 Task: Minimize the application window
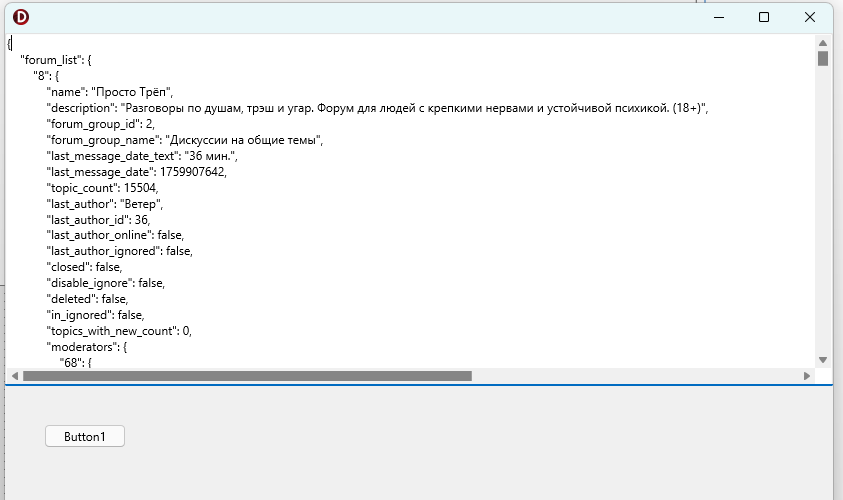[718, 17]
